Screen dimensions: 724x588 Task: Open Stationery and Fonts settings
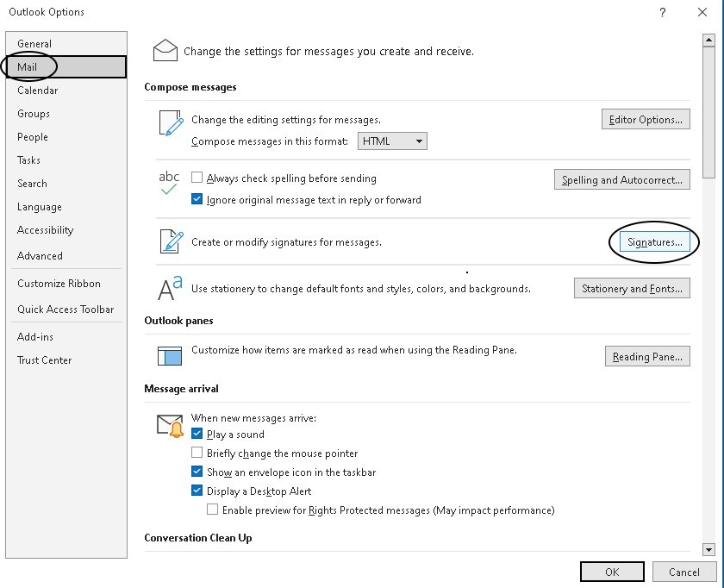click(x=632, y=288)
